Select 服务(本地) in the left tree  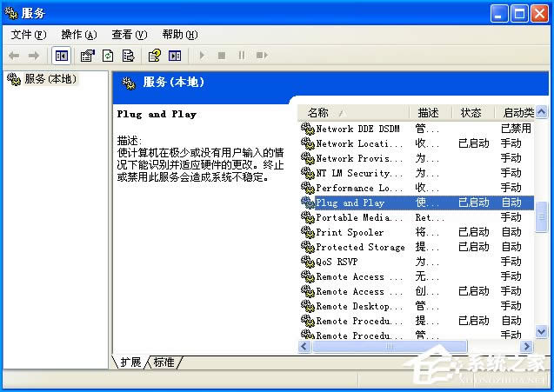click(50, 79)
